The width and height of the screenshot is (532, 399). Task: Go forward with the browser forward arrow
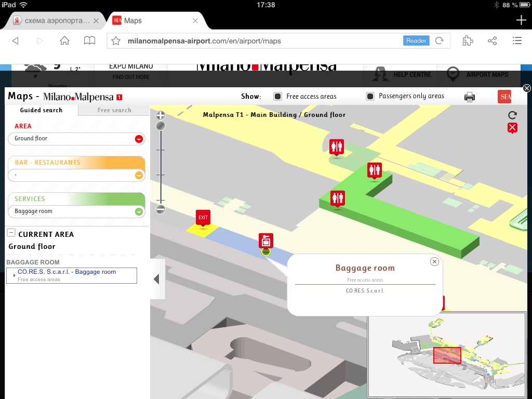(39, 41)
